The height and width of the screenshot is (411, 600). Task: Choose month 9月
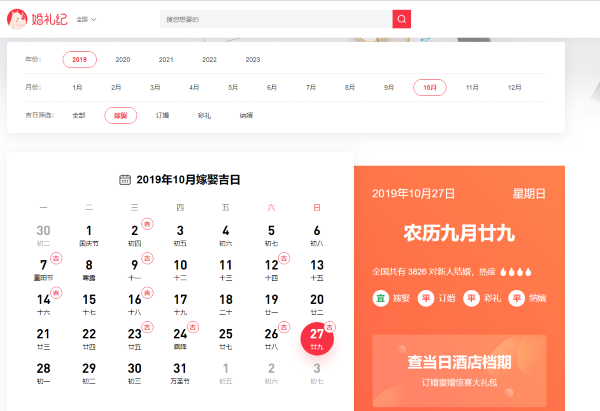[389, 87]
